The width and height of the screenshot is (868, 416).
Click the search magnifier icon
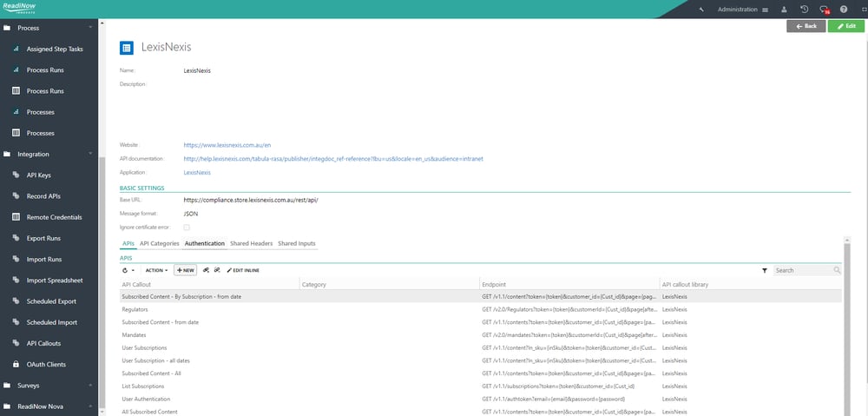click(x=837, y=270)
